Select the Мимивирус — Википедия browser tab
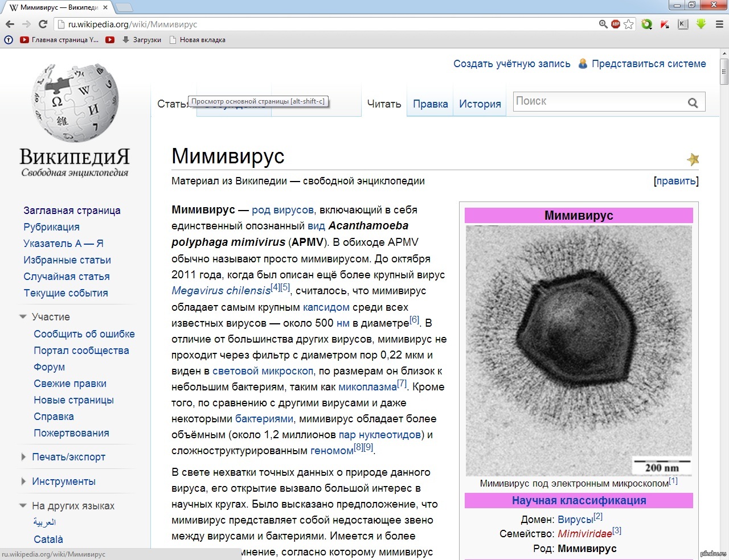 (58, 7)
